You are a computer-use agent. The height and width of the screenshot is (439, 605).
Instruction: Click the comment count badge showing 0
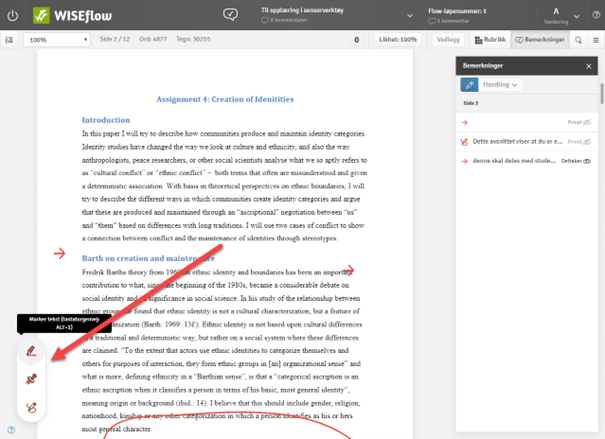tap(357, 40)
